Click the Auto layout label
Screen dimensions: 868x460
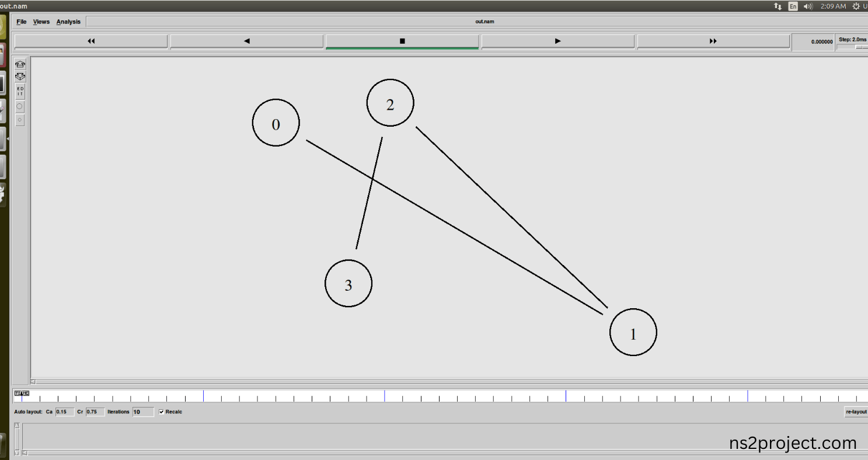click(29, 412)
